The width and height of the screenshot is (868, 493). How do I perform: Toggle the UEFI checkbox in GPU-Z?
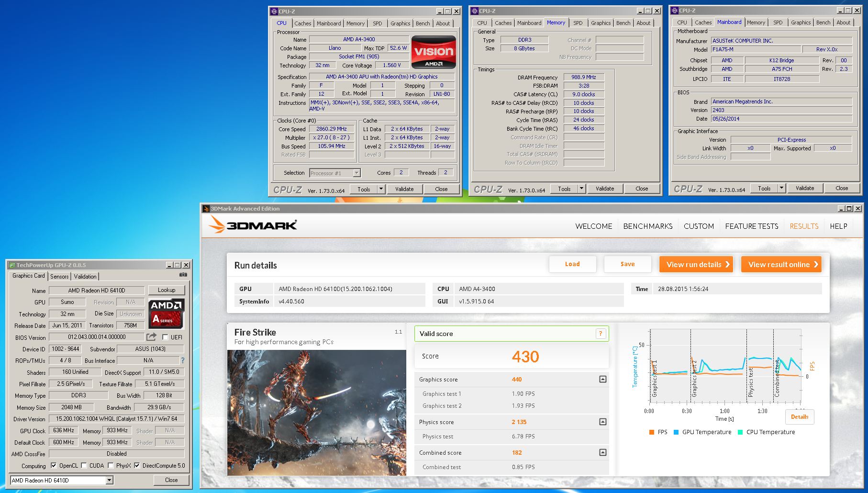(165, 337)
